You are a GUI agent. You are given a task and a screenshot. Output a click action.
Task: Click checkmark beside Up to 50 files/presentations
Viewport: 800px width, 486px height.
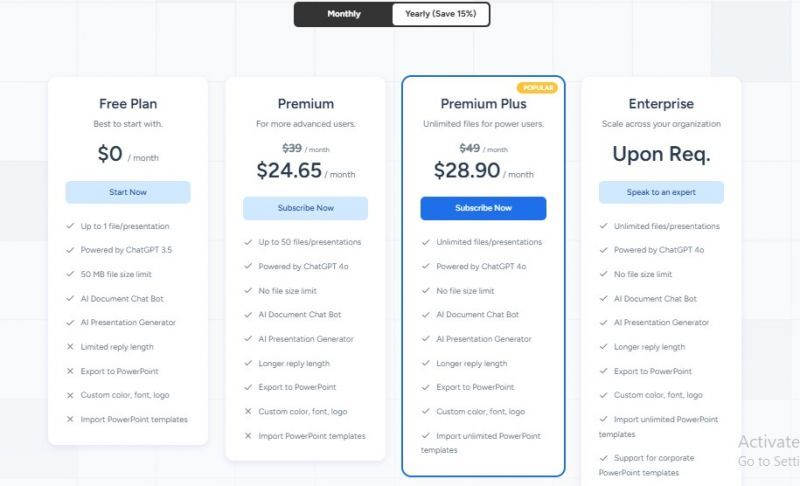(248, 242)
